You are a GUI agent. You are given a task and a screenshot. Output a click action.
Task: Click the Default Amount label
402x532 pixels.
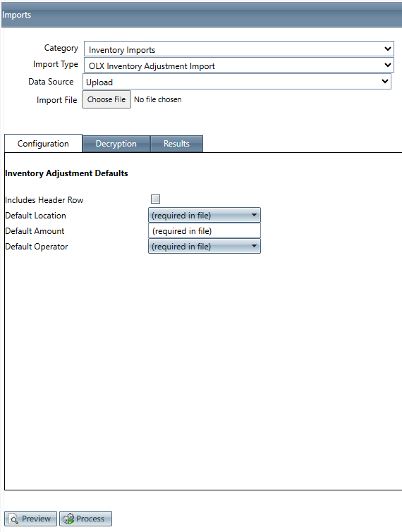35,231
